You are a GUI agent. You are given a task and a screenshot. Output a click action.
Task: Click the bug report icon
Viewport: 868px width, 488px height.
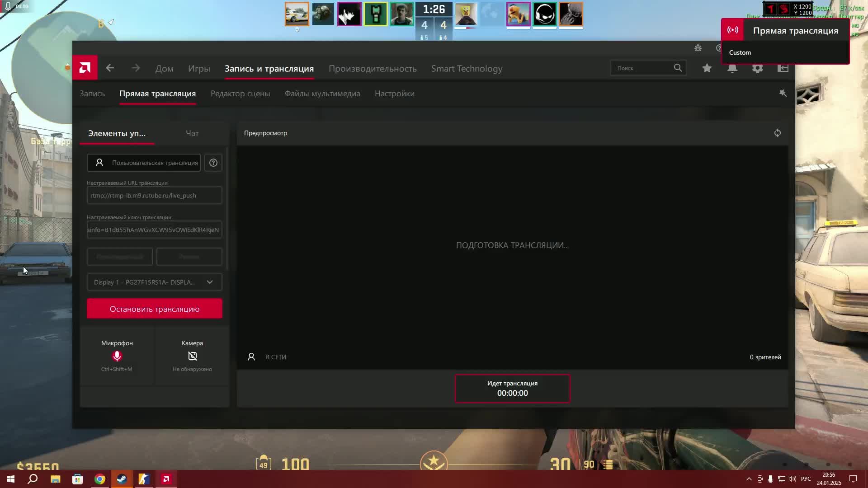click(x=698, y=48)
